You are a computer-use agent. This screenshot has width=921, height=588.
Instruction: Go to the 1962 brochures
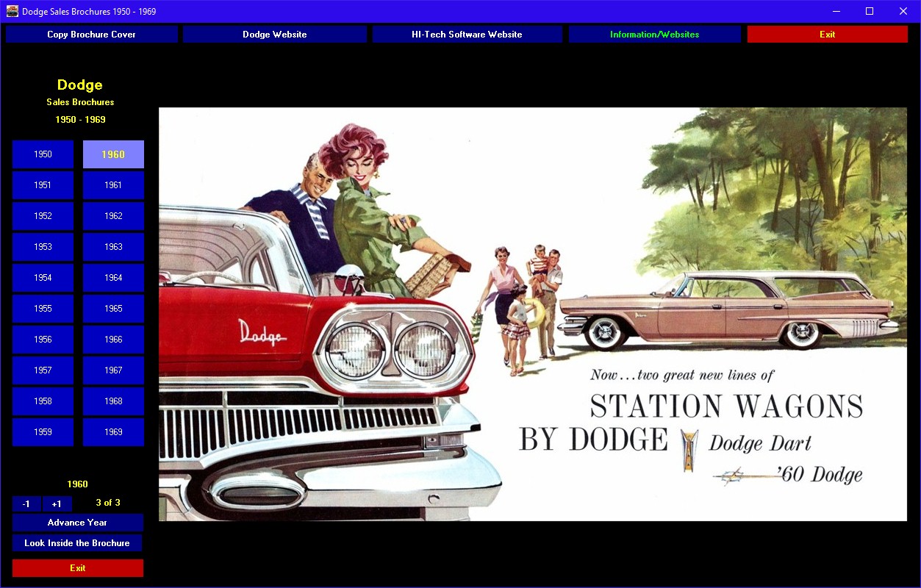113,216
